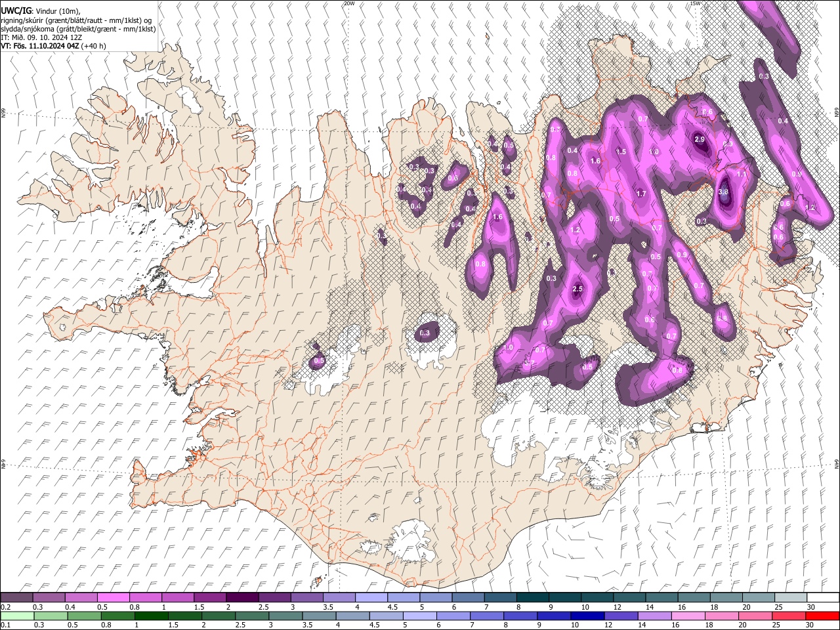Image resolution: width=840 pixels, height=630 pixels.
Task: Pick the 0.2–0.3 swatch in the snow legend row
Action: [x=16, y=598]
